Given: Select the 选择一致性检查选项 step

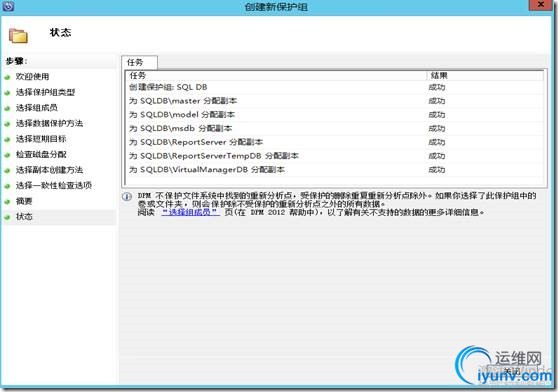Looking at the screenshot, I should pyautogui.click(x=54, y=185).
